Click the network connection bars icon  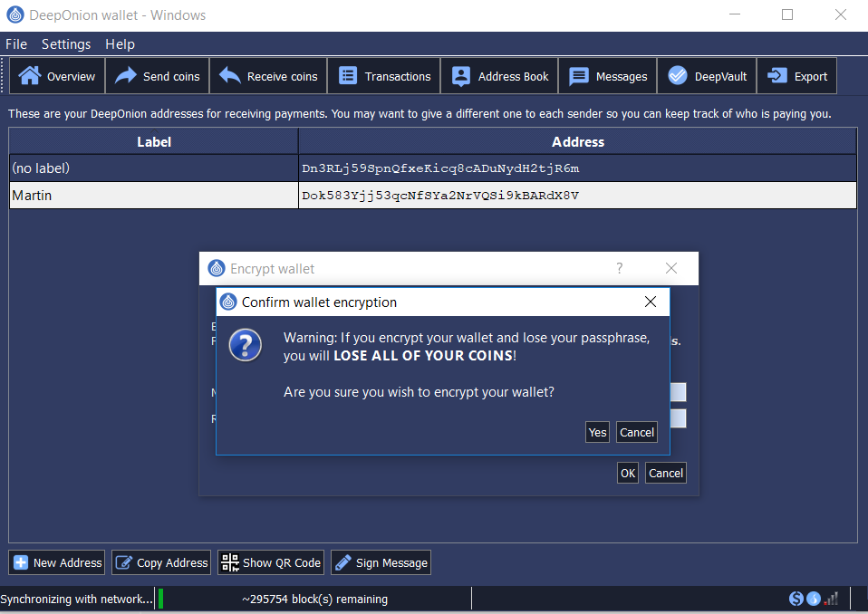click(x=831, y=599)
